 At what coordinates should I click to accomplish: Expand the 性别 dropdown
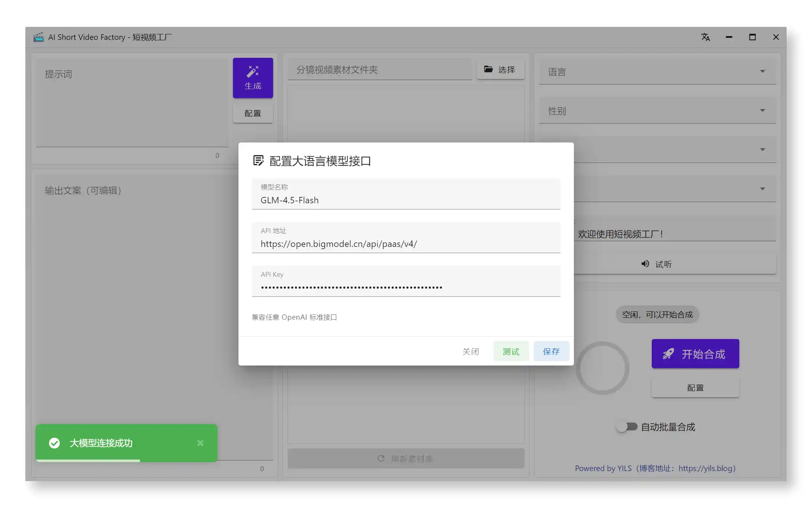point(657,111)
